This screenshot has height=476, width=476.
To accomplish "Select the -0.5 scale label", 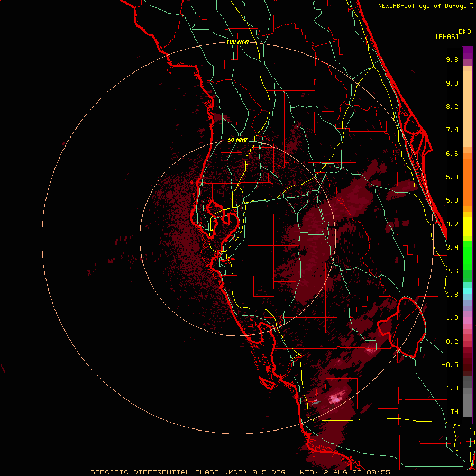I will (450, 365).
